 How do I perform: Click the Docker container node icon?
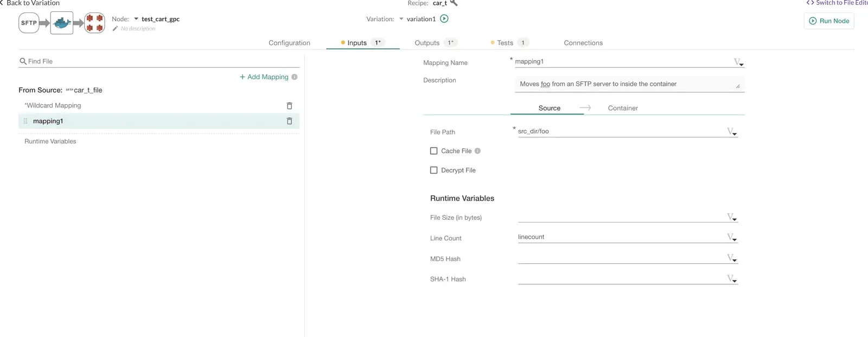pyautogui.click(x=62, y=23)
